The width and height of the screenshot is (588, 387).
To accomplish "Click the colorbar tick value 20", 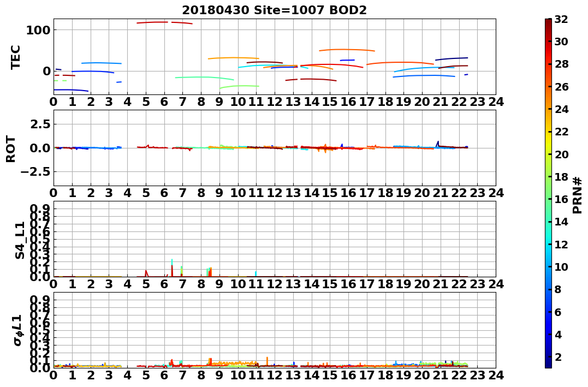I will [561, 154].
